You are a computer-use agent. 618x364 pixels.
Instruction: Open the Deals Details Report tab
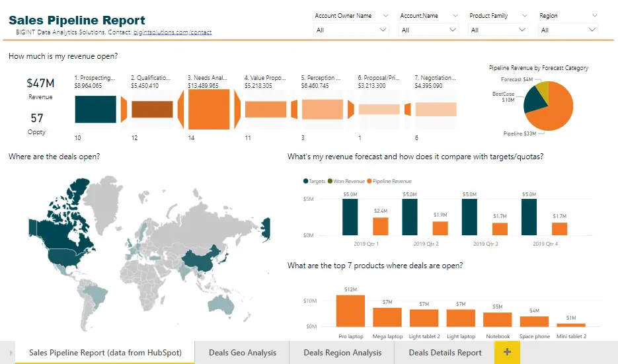(445, 352)
